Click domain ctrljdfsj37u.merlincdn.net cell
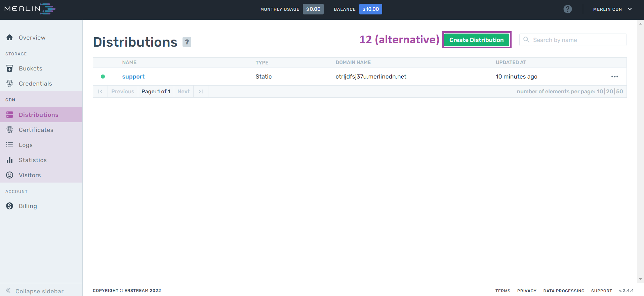The height and width of the screenshot is (296, 644). pos(371,77)
